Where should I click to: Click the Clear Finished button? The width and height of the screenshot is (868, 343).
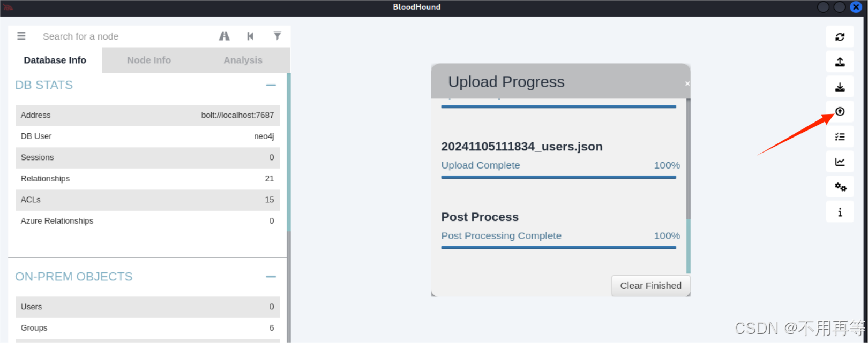click(650, 286)
